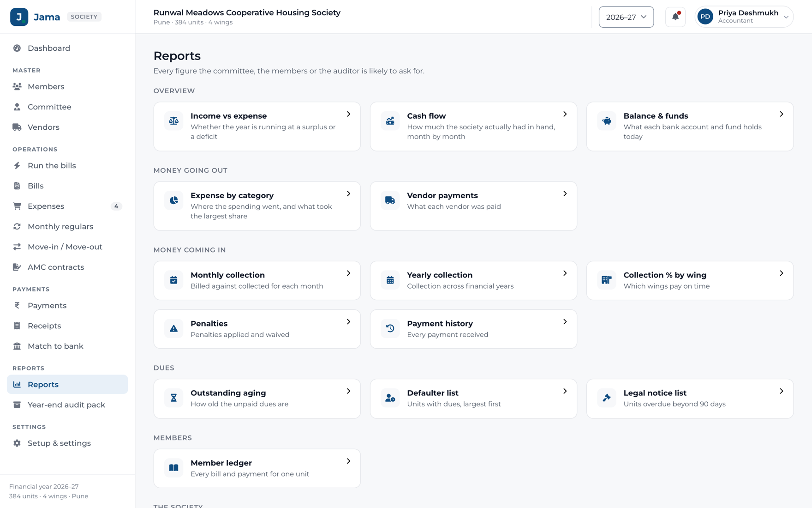Viewport: 812px width, 508px height.
Task: Open Member ledger via its chevron
Action: (349, 461)
